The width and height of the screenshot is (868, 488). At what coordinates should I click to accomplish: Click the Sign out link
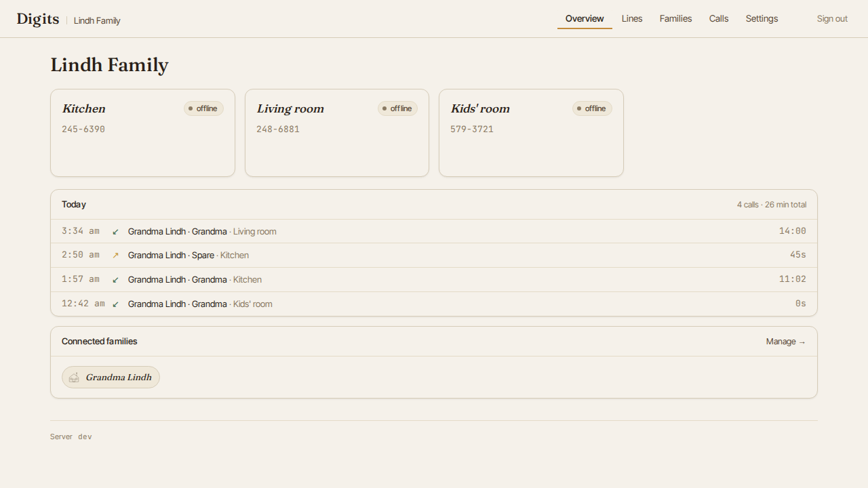click(x=832, y=19)
